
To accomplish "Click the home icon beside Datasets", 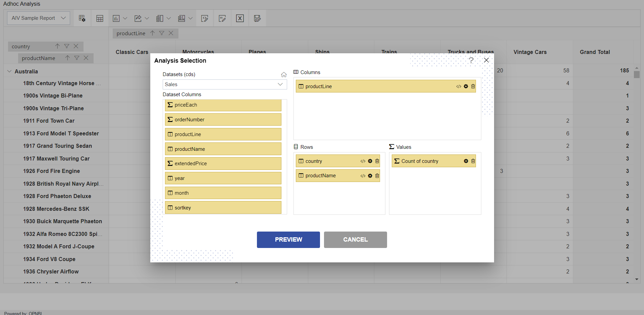I will pos(284,74).
